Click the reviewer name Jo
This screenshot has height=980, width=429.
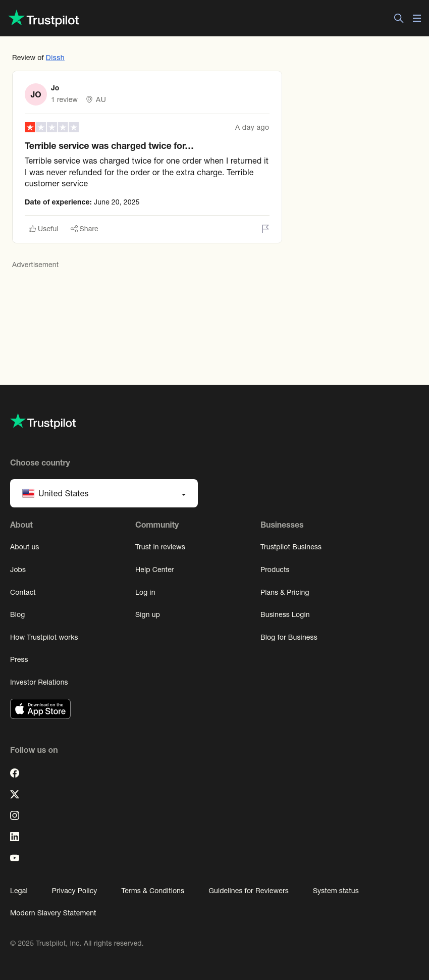(x=55, y=88)
